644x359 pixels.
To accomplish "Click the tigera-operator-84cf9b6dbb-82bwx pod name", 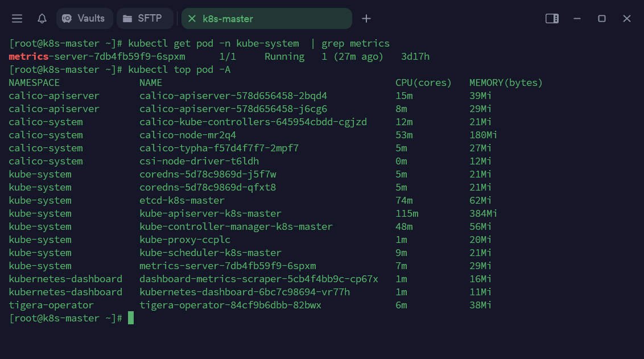I will pyautogui.click(x=230, y=305).
